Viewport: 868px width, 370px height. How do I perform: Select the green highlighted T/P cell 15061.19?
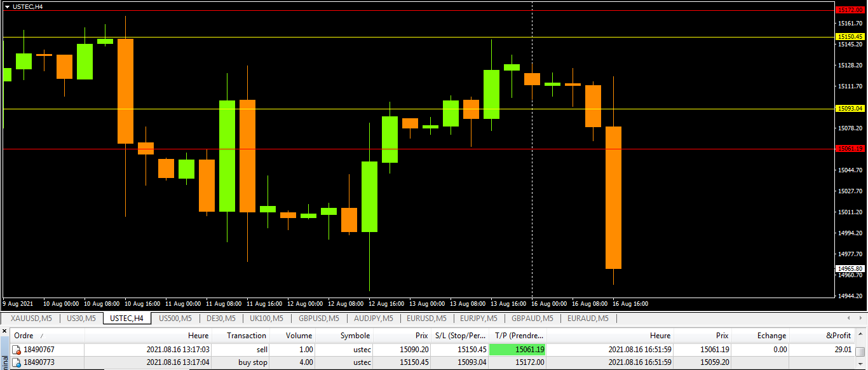[517, 350]
